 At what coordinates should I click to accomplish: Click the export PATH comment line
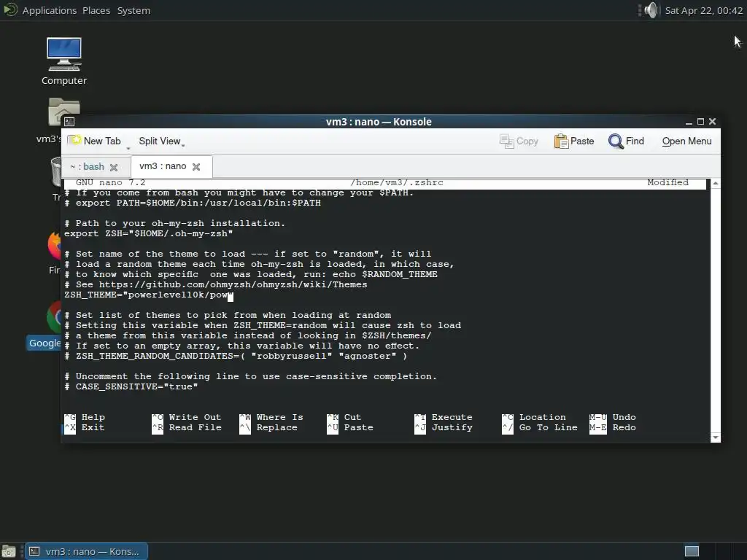(x=193, y=203)
